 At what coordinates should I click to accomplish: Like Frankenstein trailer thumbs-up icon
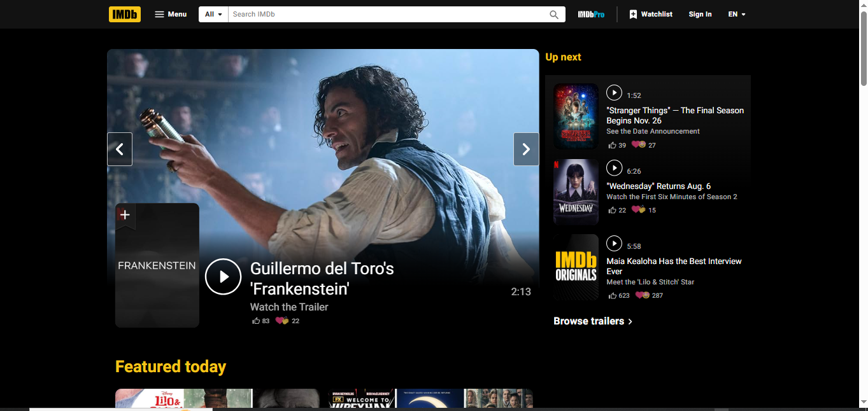[x=256, y=321]
